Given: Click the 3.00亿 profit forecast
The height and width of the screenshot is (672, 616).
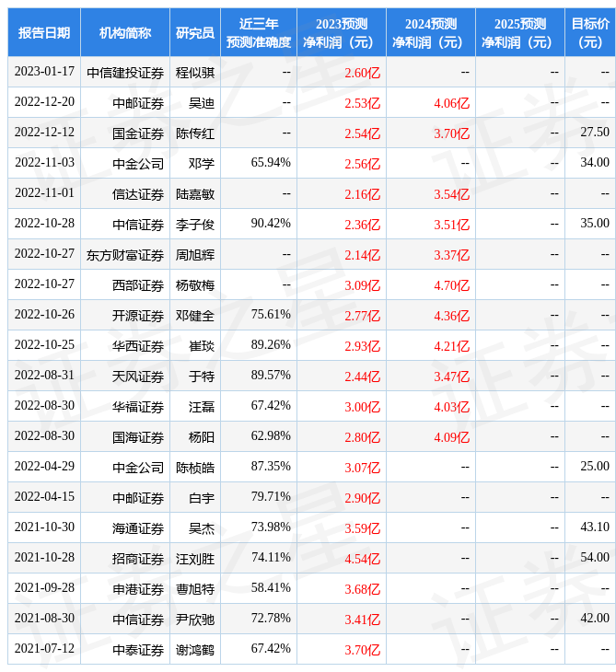Looking at the screenshot, I should click(x=362, y=407).
